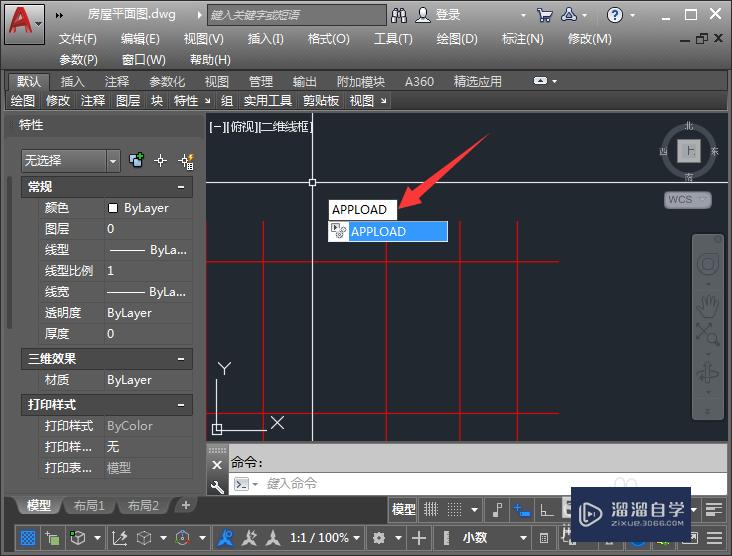The width and height of the screenshot is (732, 556).
Task: Click the gizmo icon in status bar
Action: pos(182,538)
